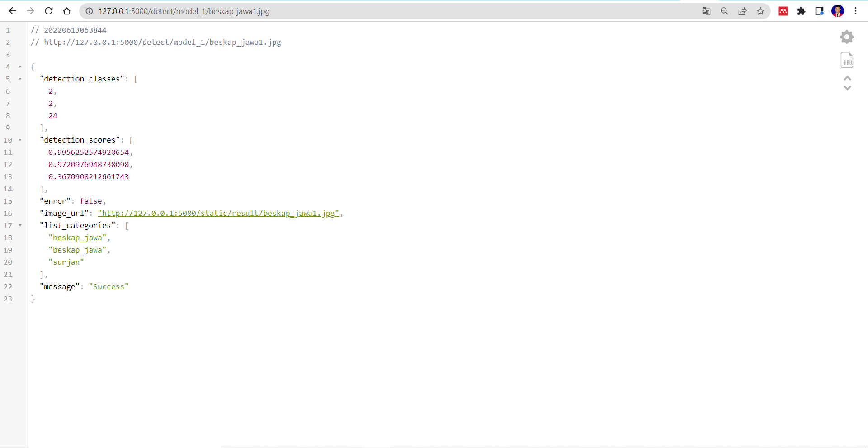Screen dimensions: 868x448
Task: Collapse the detection_scores array
Action: click(x=20, y=140)
